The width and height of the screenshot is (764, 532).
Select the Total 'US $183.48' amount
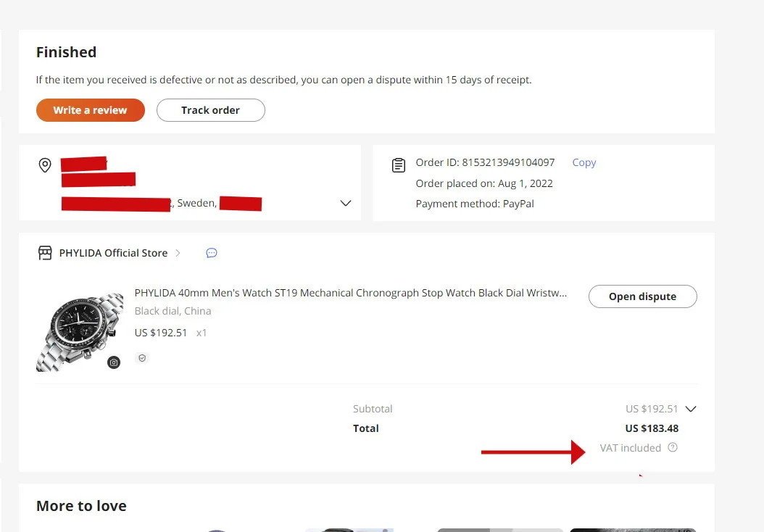pyautogui.click(x=652, y=428)
